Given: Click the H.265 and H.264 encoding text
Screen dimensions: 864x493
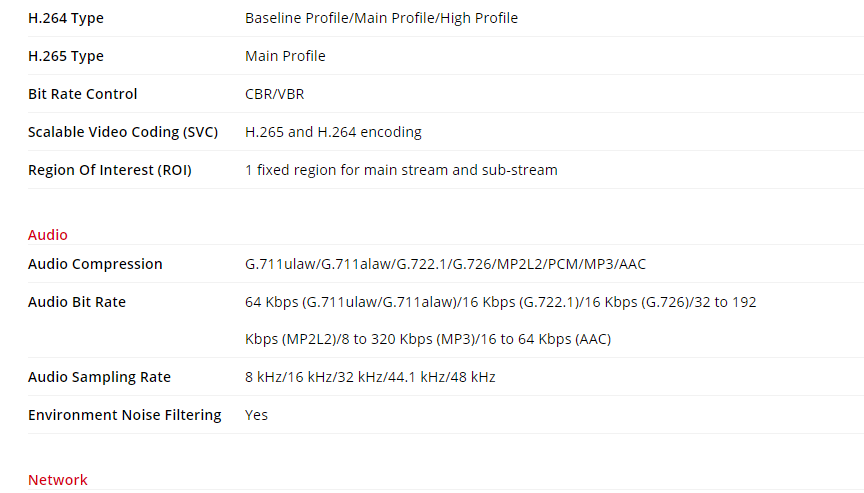Looking at the screenshot, I should point(333,132).
